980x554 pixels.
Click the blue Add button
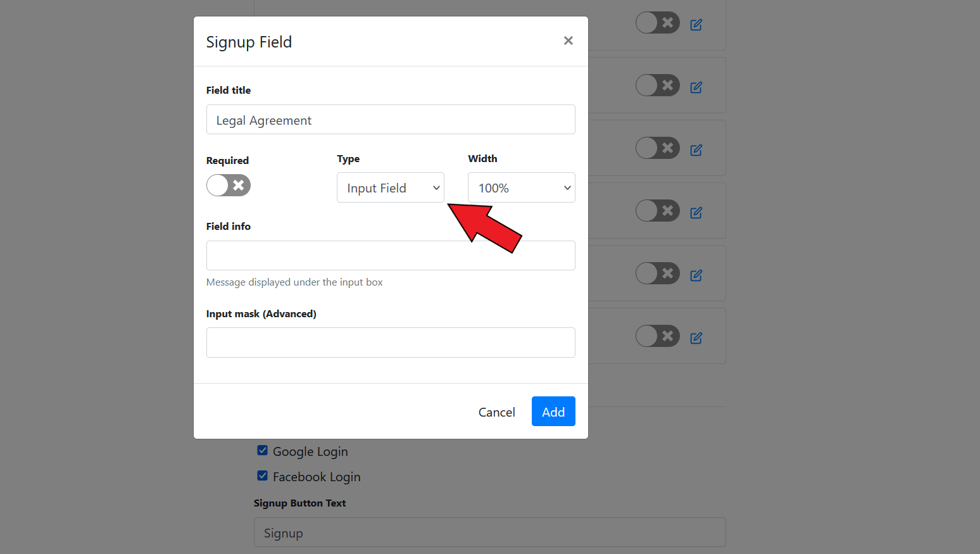click(x=553, y=412)
